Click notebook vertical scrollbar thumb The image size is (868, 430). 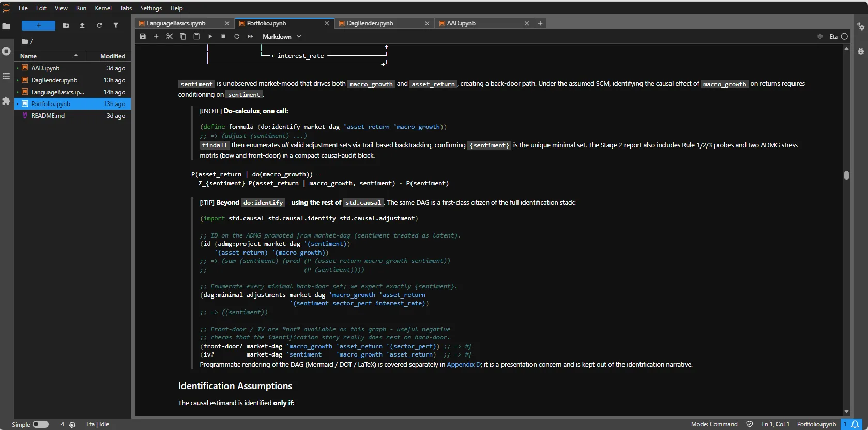(x=846, y=175)
